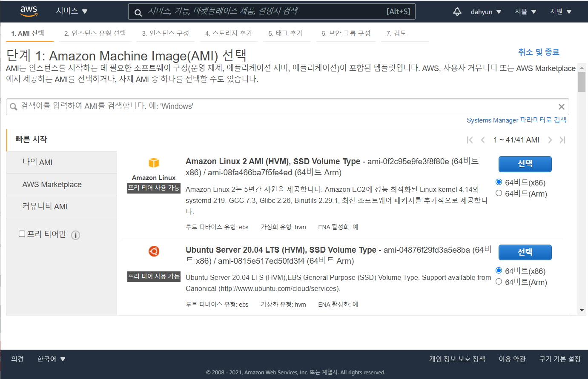Open the 서비스 dropdown menu
Viewport: 588px width, 379px height.
[72, 11]
